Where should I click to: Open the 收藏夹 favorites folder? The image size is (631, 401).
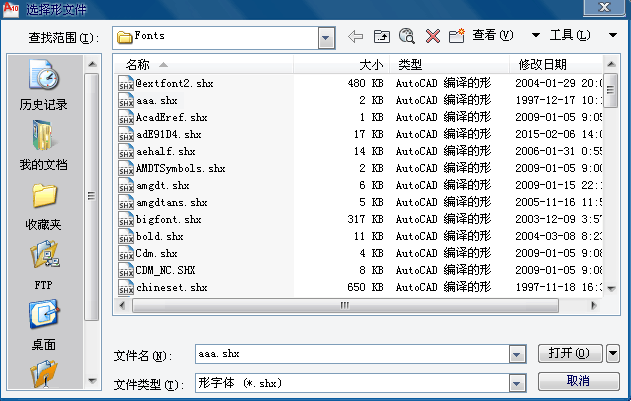click(x=43, y=207)
